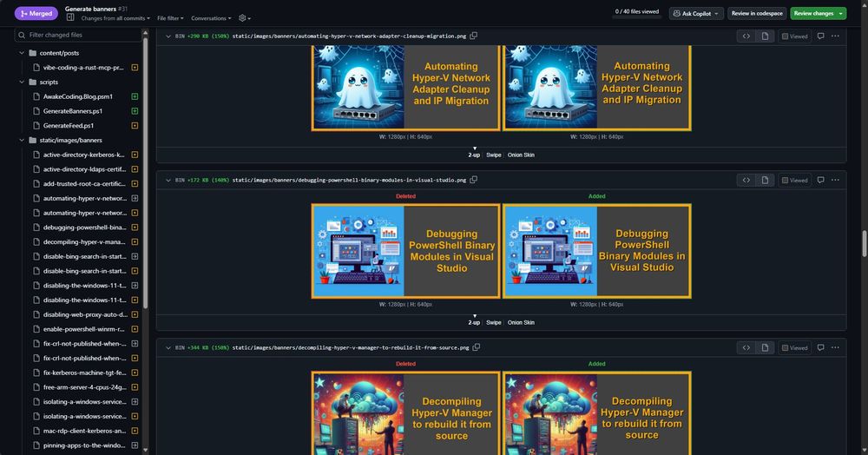
Task: Select Onion Skin view for Debugging PowerShell image
Action: [521, 323]
